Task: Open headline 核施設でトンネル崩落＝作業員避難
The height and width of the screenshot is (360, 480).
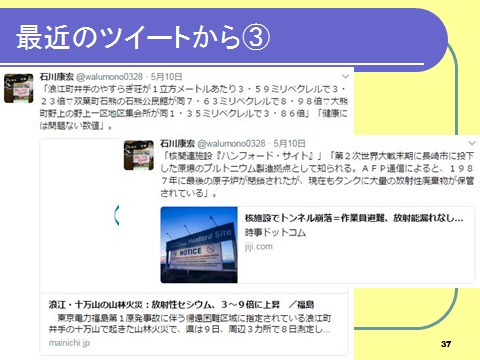Action: [x=354, y=218]
